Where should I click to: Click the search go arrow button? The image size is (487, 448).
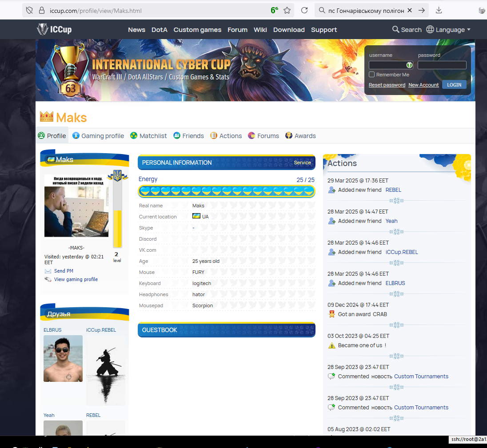pos(422,10)
